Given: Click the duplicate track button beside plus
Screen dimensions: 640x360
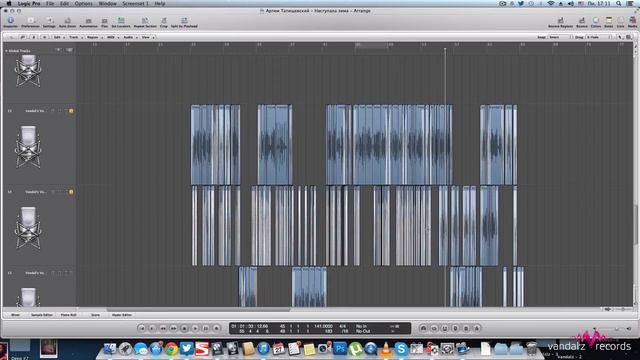Looking at the screenshot, I should pyautogui.click(x=69, y=50).
